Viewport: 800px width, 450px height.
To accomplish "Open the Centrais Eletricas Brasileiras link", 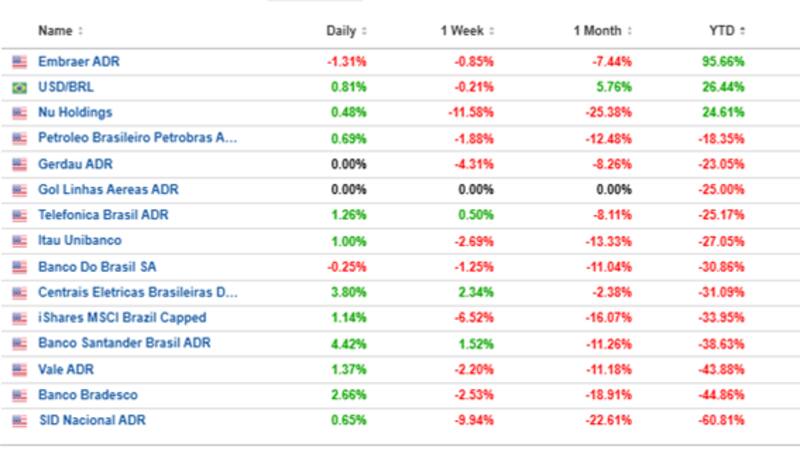I will [x=138, y=292].
